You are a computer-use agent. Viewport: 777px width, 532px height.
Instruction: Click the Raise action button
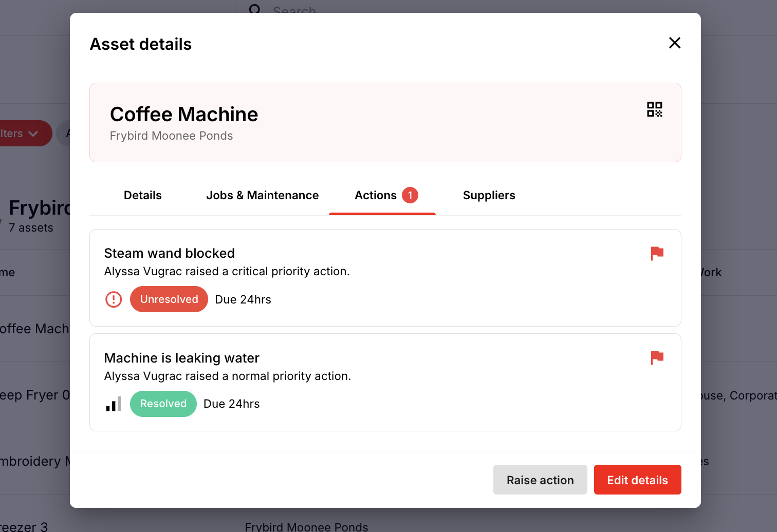point(540,480)
